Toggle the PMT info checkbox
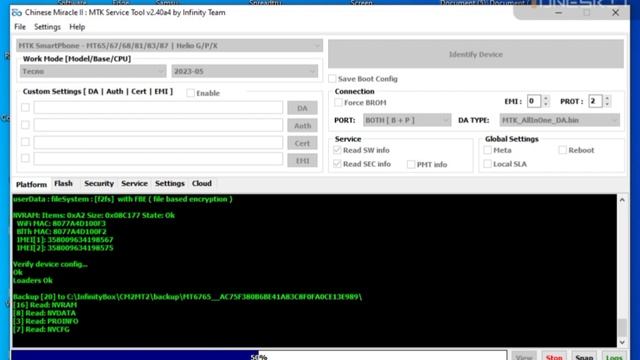Image resolution: width=640 pixels, height=360 pixels. coord(411,164)
